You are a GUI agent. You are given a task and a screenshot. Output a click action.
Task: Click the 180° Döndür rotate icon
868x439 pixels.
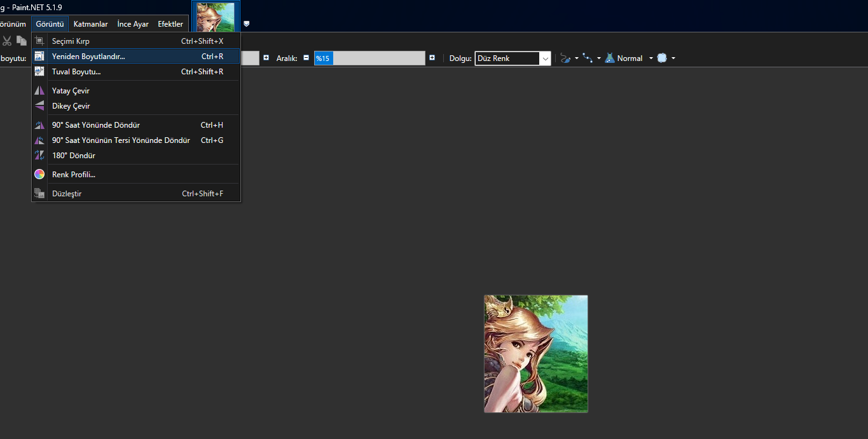tap(39, 155)
